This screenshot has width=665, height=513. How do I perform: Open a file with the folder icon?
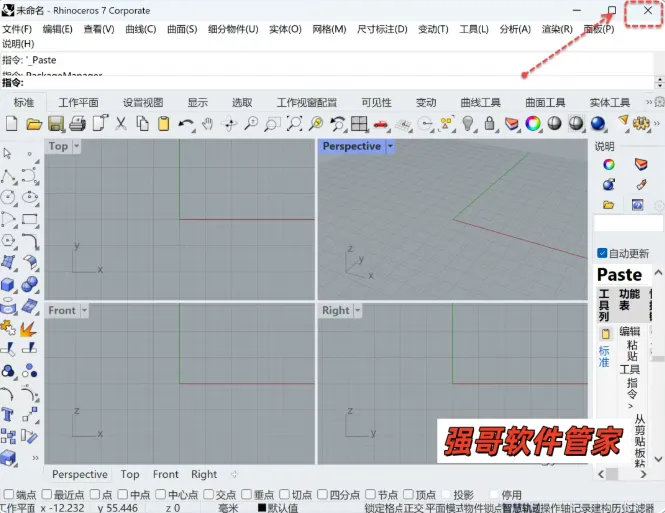34,124
